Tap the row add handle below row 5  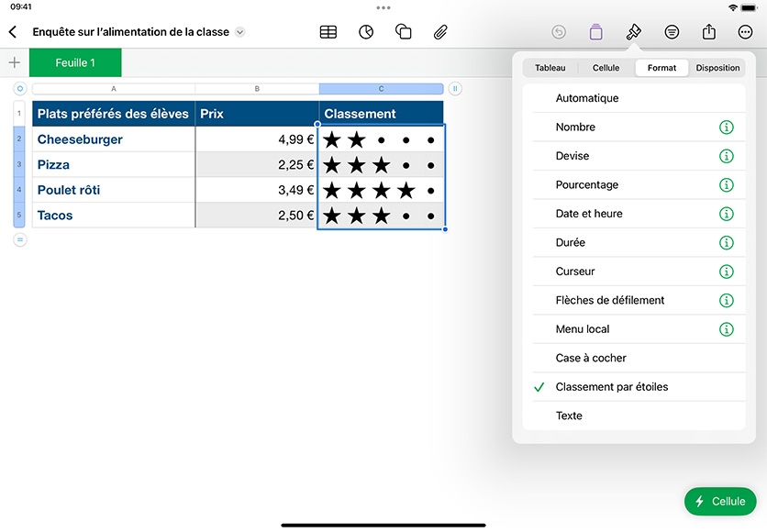[x=19, y=239]
